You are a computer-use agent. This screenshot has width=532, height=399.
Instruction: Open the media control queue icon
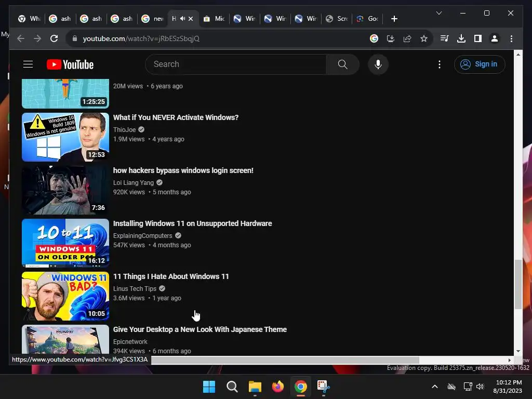[444, 38]
